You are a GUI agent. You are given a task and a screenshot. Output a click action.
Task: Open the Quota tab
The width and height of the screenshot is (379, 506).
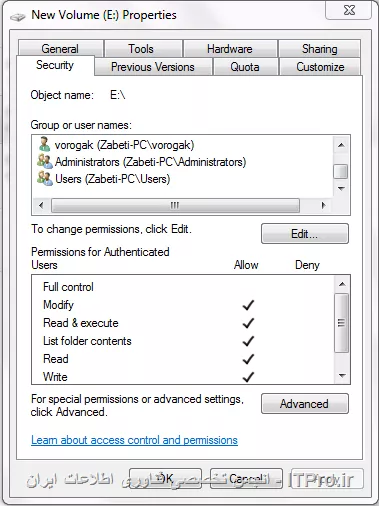coord(245,67)
